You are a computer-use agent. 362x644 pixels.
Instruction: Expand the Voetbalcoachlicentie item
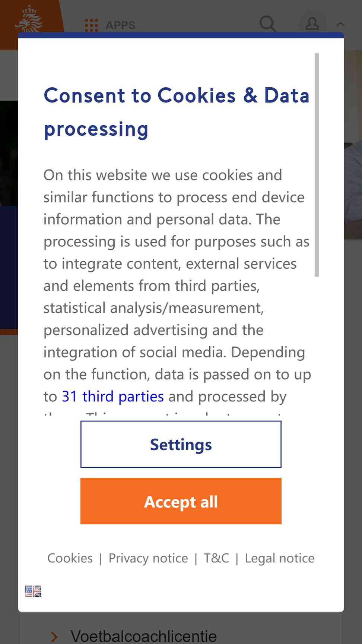point(143,636)
